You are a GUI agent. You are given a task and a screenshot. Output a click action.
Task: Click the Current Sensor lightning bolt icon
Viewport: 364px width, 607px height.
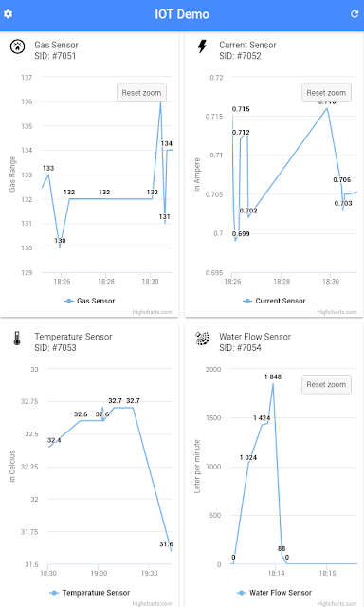[x=202, y=46]
